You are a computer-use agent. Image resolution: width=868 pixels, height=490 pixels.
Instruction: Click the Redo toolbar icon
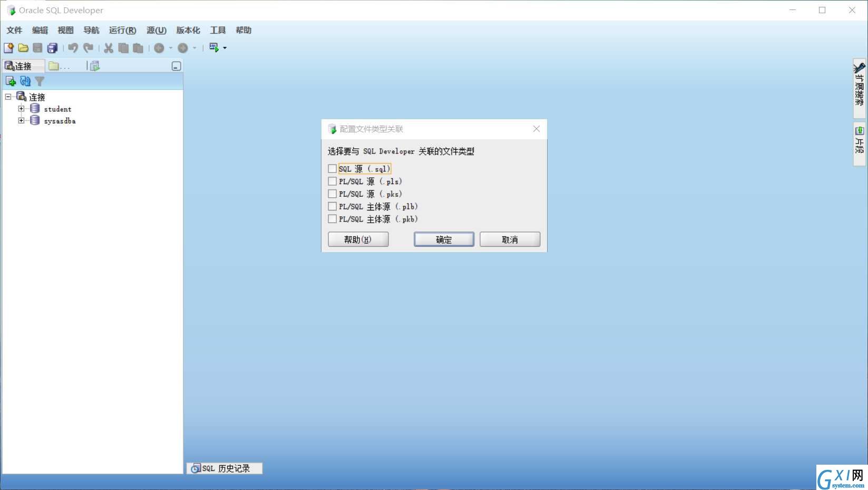click(89, 48)
